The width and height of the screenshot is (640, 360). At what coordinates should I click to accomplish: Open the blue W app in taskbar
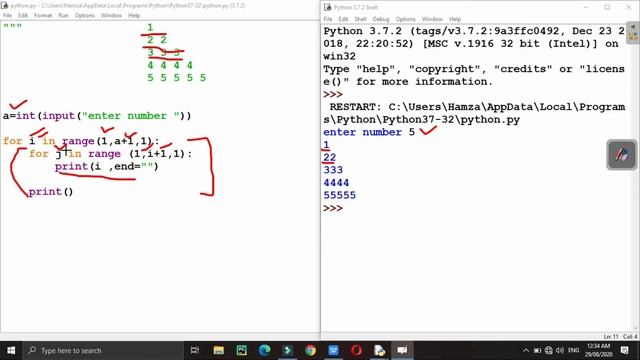333,350
